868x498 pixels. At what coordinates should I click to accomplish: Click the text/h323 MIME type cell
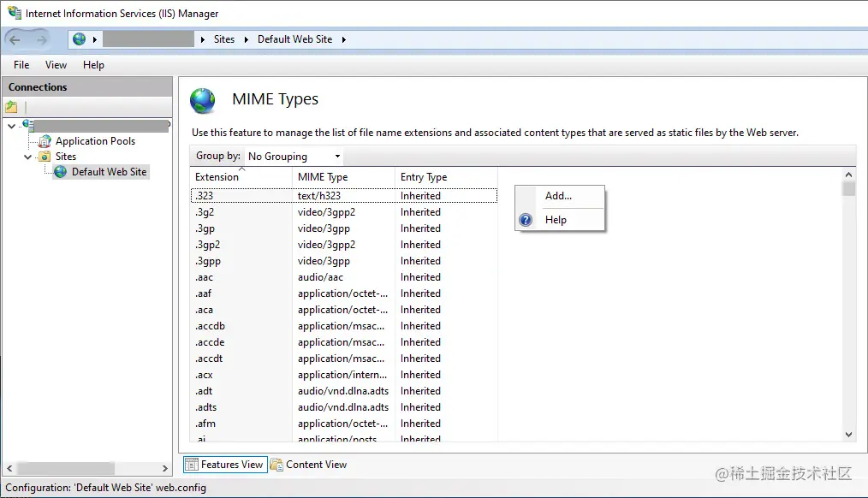(x=319, y=196)
